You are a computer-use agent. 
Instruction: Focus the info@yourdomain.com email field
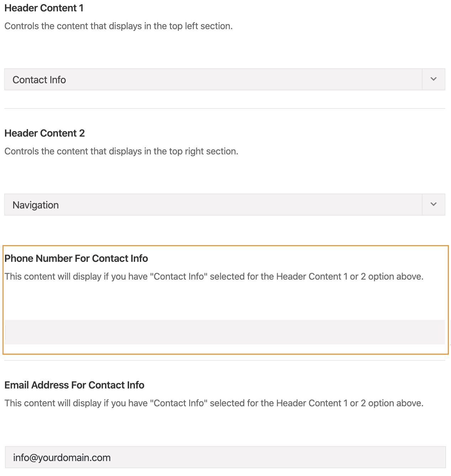click(x=225, y=457)
